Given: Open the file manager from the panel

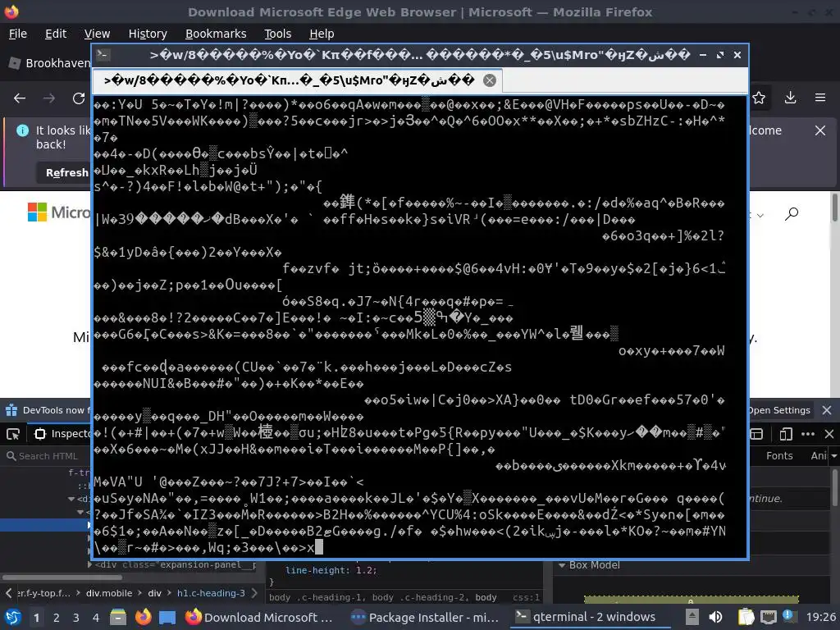Looking at the screenshot, I should point(118,617).
